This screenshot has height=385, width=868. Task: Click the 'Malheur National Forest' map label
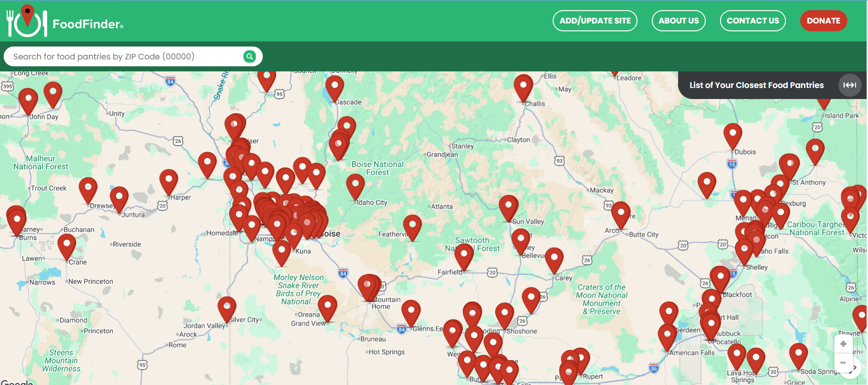[x=41, y=163]
